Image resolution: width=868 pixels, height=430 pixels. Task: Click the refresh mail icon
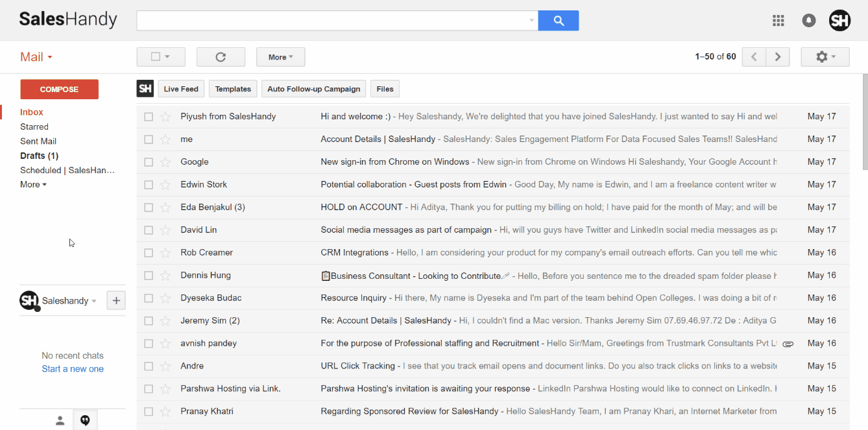pyautogui.click(x=221, y=57)
